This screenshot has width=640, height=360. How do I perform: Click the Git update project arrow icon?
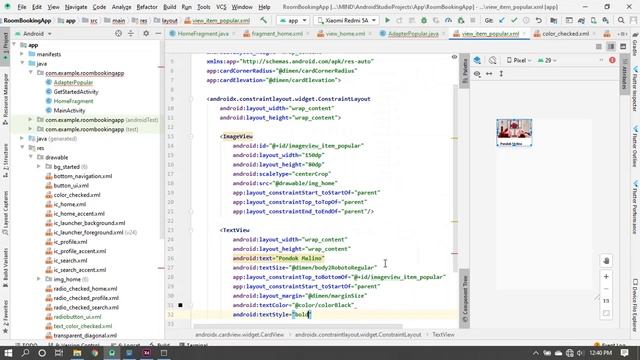[501, 20]
